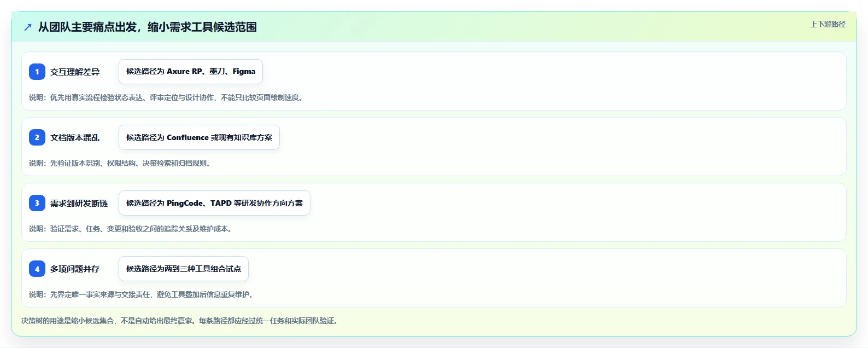This screenshot has width=868, height=348.
Task: Click the number 1 step badge
Action: click(37, 72)
